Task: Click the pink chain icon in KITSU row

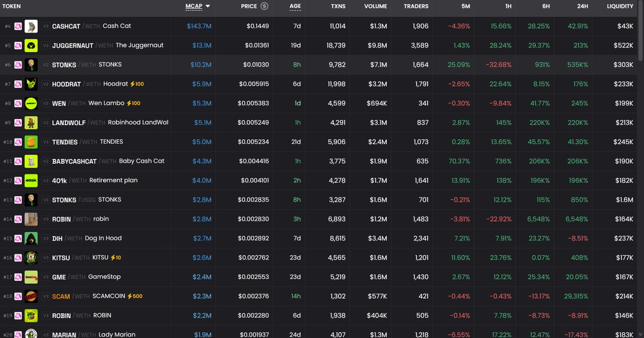Action: (x=18, y=258)
